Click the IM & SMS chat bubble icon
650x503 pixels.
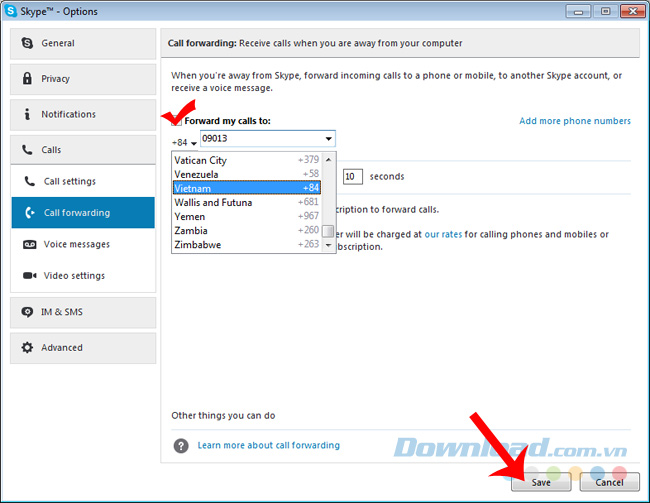[x=27, y=312]
